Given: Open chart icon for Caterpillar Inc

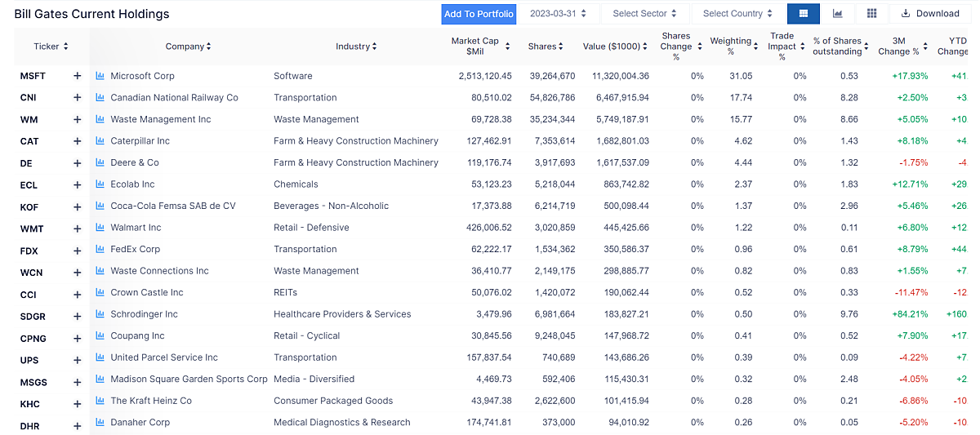Looking at the screenshot, I should [100, 141].
